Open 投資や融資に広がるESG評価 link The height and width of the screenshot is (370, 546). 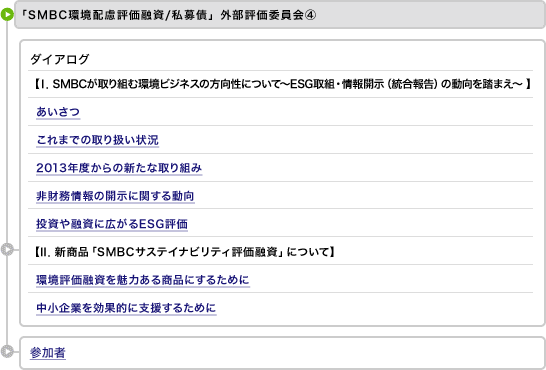(x=112, y=224)
